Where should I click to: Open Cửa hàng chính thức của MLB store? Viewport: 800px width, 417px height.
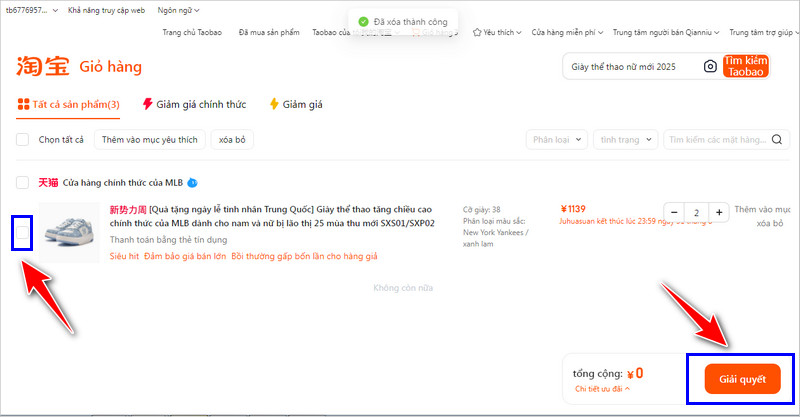click(122, 183)
